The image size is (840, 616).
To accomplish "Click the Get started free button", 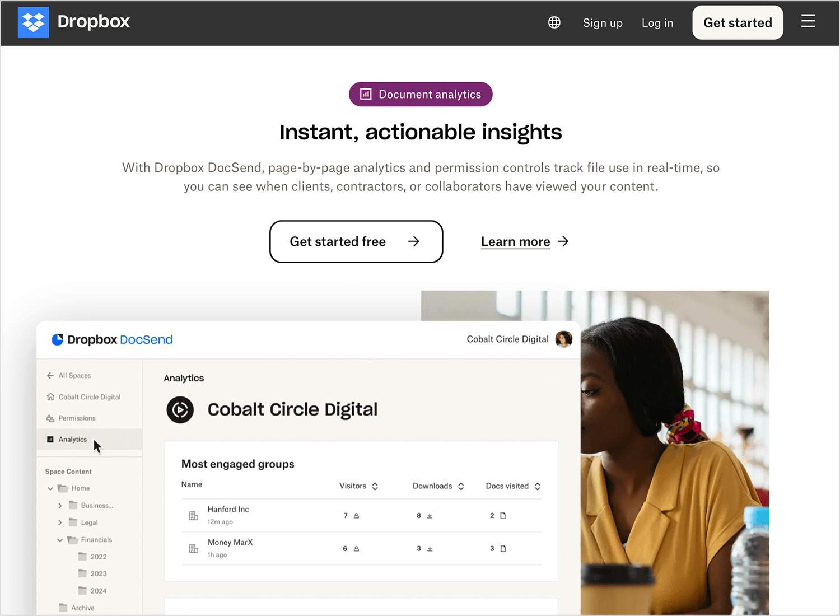I will click(356, 241).
